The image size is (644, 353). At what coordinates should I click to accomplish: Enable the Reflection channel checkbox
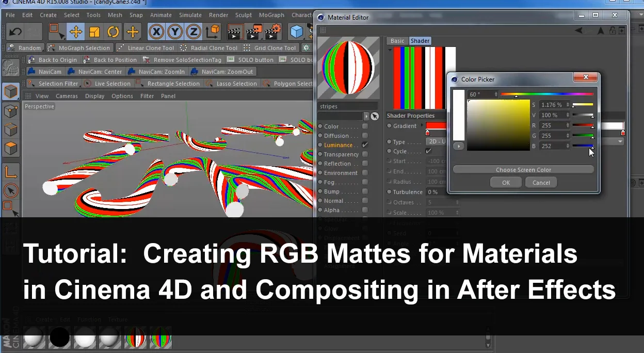[x=365, y=164]
